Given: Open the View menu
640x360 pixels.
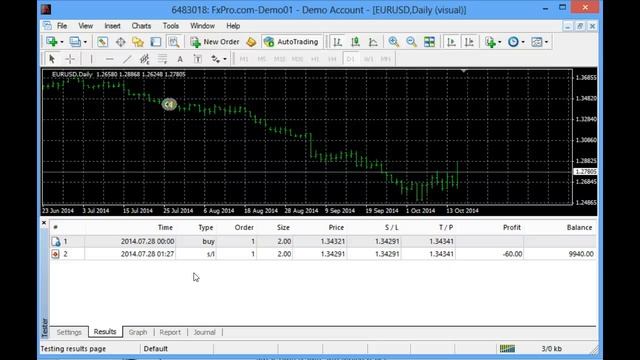Looking at the screenshot, I should coord(85,26).
